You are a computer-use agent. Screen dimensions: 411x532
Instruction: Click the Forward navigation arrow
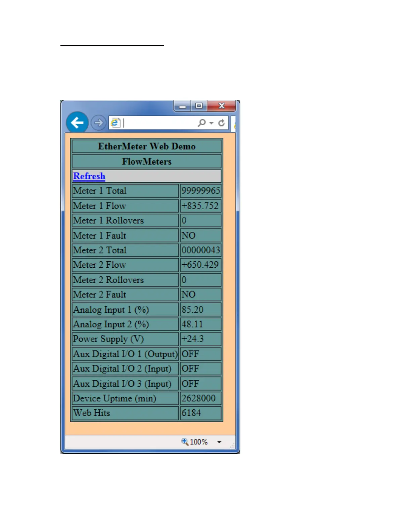click(x=98, y=123)
